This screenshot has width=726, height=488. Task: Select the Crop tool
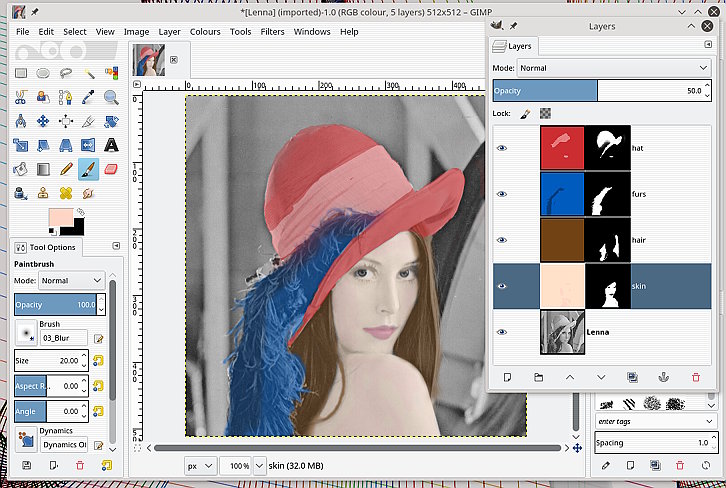point(88,121)
